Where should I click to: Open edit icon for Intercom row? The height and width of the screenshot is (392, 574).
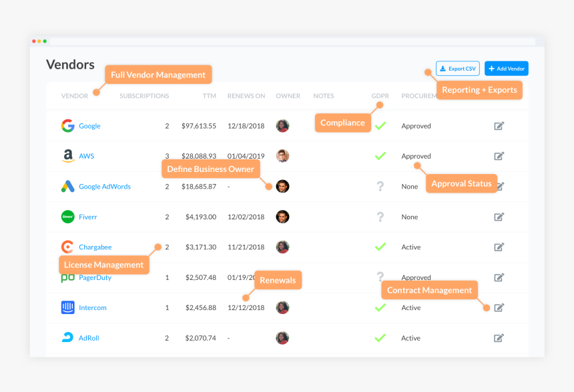pyautogui.click(x=499, y=307)
